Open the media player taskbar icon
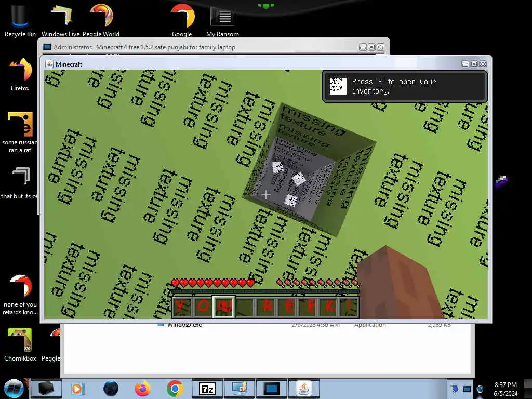 pyautogui.click(x=77, y=389)
